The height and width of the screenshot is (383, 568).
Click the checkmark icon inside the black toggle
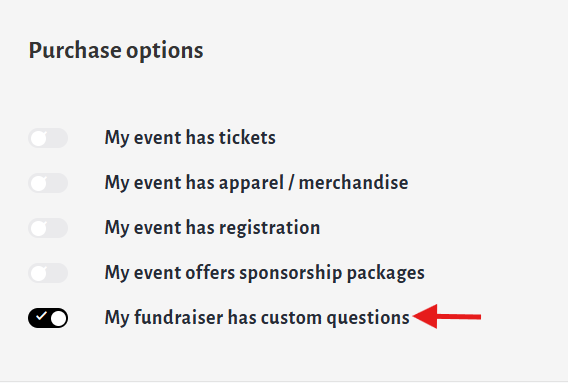coord(41,316)
